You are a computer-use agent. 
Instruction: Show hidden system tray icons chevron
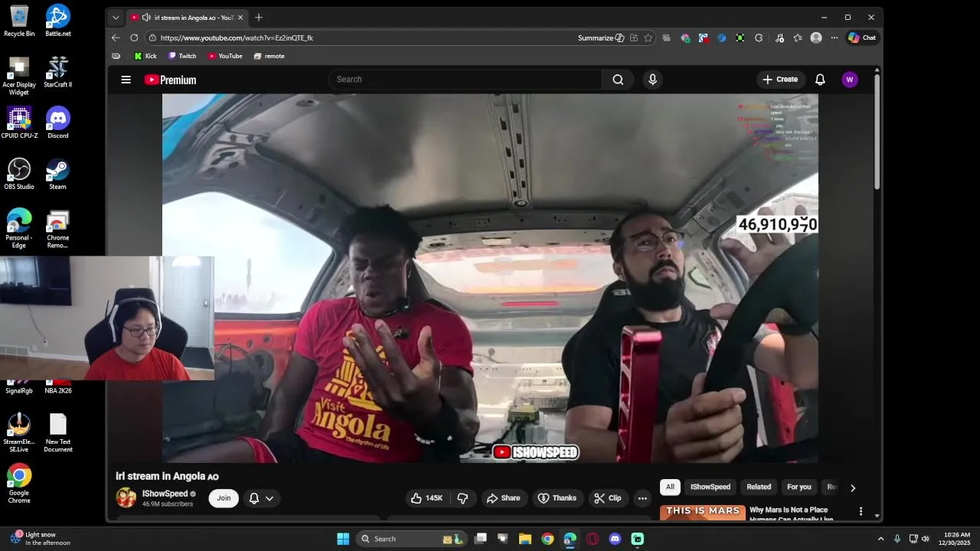(880, 539)
